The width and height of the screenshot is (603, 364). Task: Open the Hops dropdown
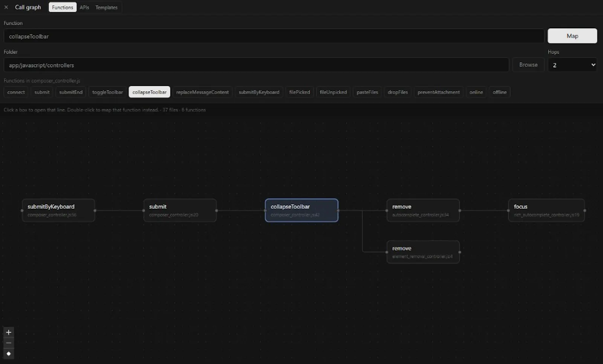point(572,65)
